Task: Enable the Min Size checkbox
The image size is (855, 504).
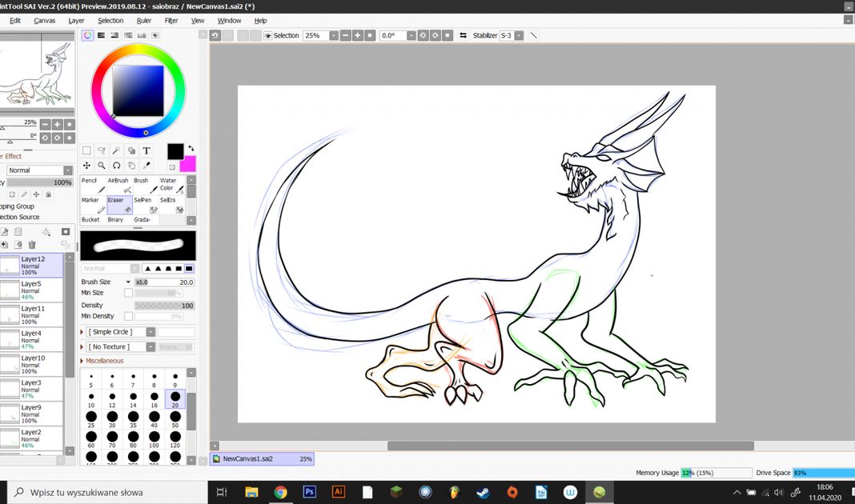Action: click(128, 294)
